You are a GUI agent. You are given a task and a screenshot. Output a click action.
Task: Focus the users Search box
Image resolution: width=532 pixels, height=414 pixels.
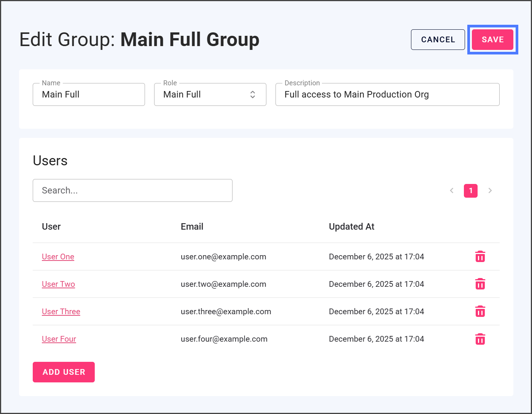coord(132,190)
